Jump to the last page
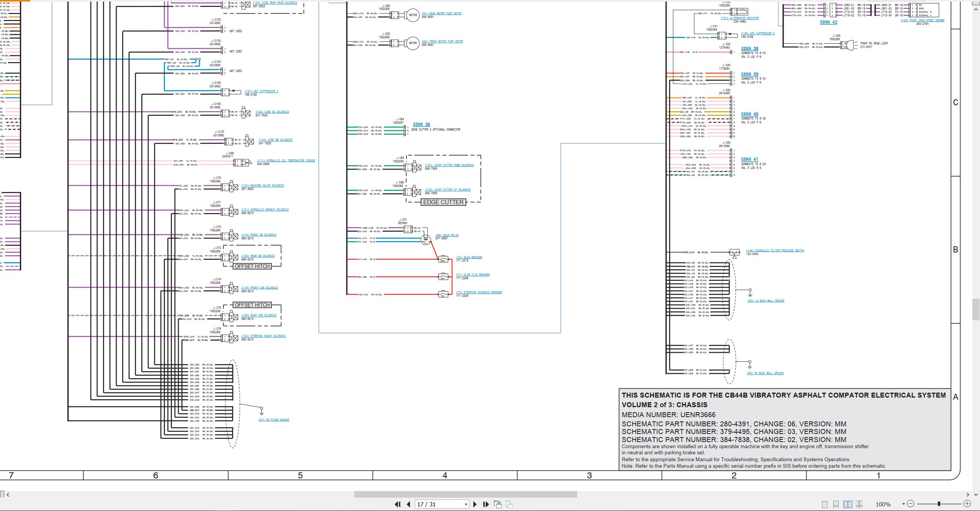Image resolution: width=980 pixels, height=511 pixels. pos(486,504)
